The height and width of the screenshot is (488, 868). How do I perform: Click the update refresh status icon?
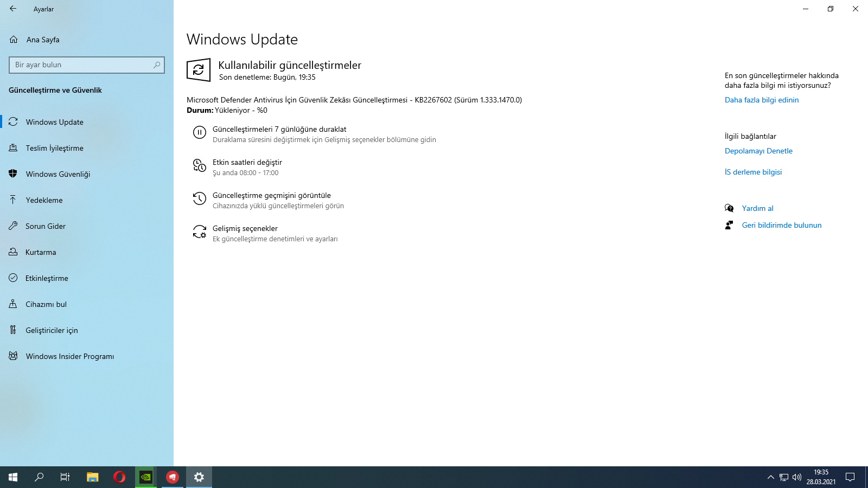tap(199, 70)
